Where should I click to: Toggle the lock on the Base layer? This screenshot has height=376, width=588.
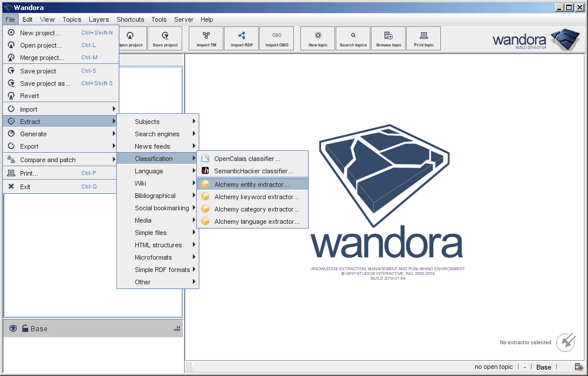coord(25,328)
